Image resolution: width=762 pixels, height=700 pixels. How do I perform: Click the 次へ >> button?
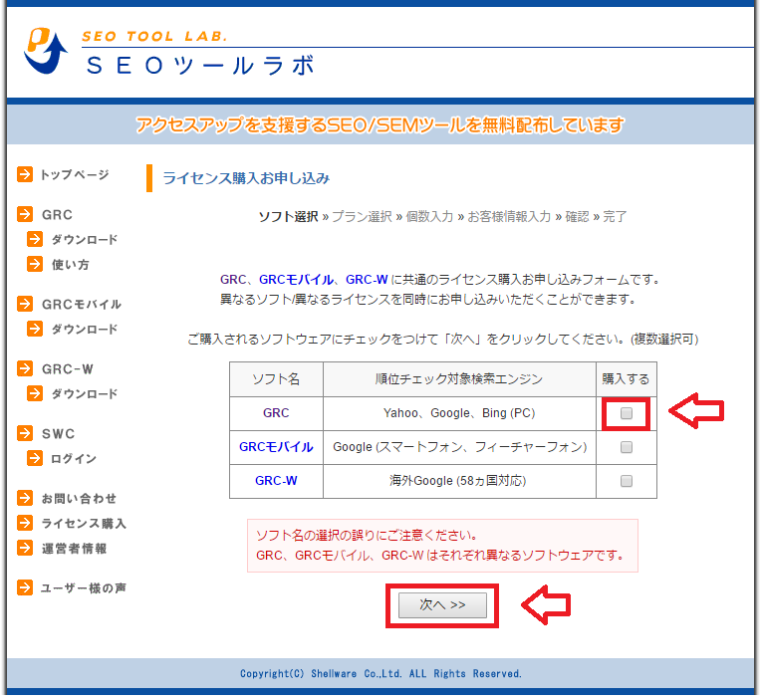tap(442, 604)
